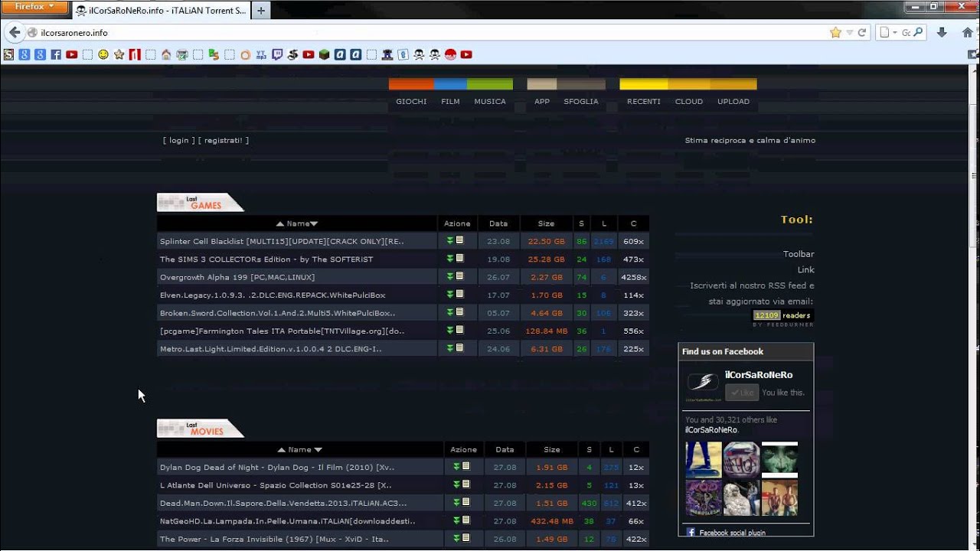Open the Twitch bookmark icon
This screenshot has height=551, width=980.
[277, 54]
